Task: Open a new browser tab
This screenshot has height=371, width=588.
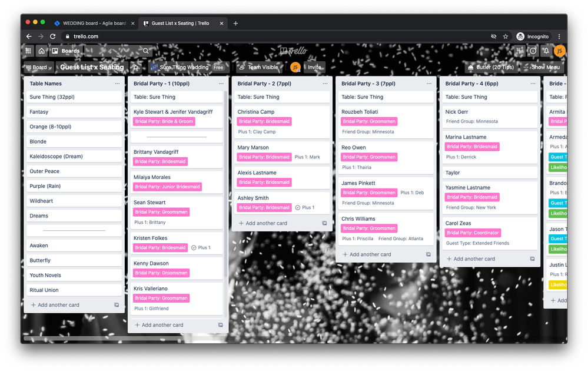Action: [235, 23]
